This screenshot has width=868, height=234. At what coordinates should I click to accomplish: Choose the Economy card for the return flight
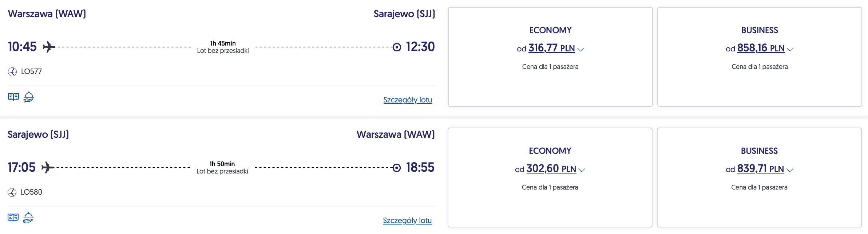550,204
